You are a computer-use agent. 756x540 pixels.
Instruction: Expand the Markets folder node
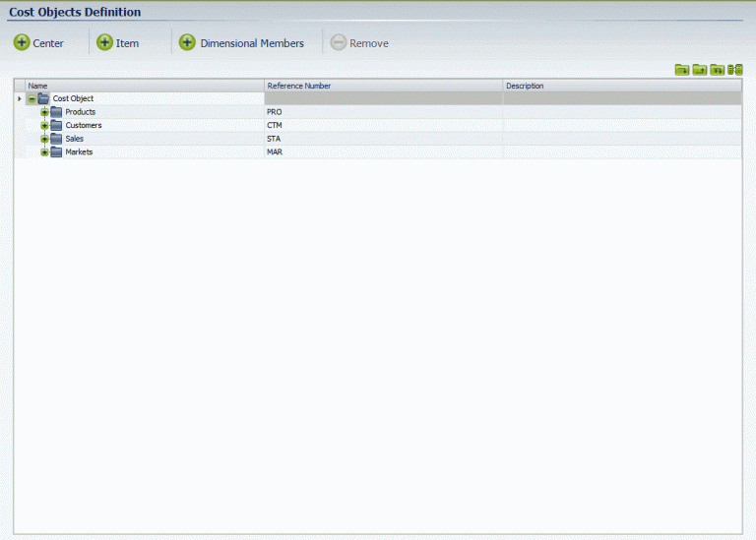pos(44,152)
